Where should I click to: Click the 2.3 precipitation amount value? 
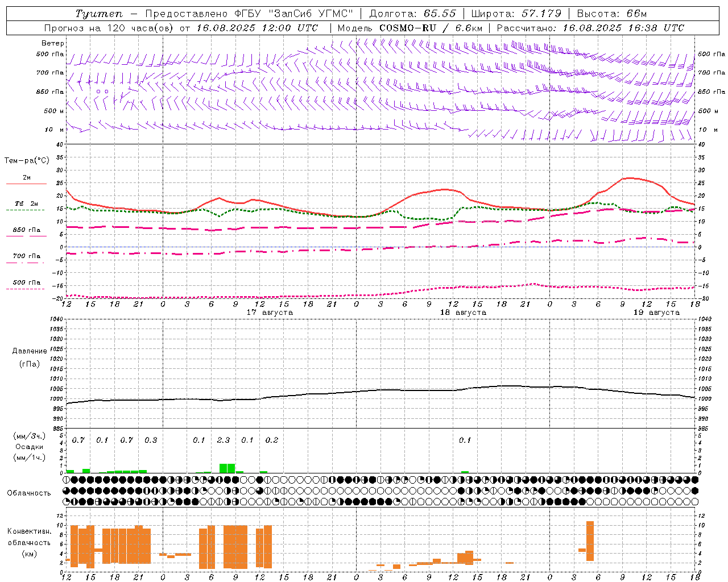click(x=224, y=440)
